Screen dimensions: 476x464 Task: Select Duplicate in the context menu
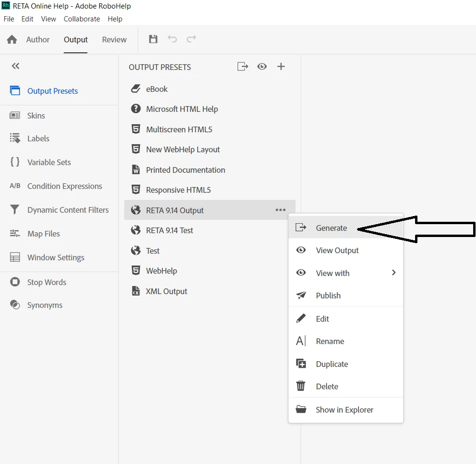(346, 364)
